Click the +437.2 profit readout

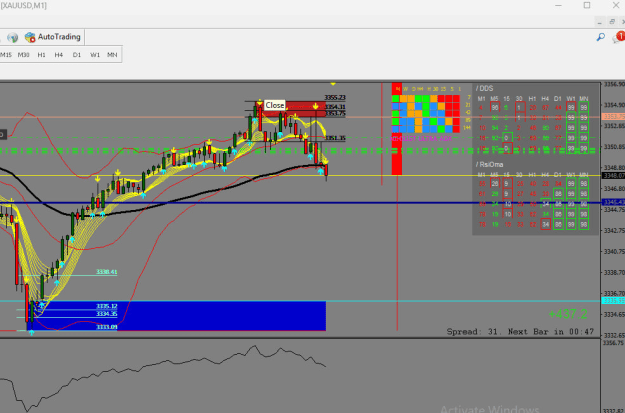(568, 314)
